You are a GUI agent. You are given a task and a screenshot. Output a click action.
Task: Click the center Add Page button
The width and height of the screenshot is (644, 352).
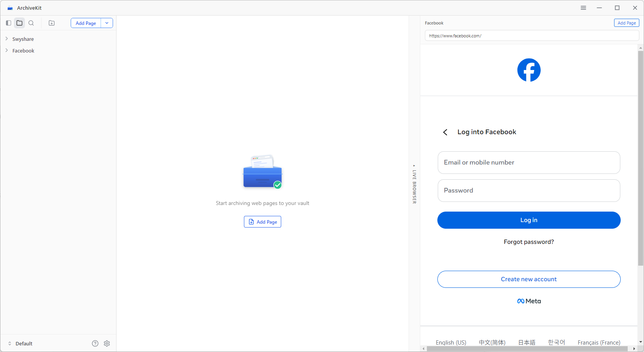coord(263,222)
